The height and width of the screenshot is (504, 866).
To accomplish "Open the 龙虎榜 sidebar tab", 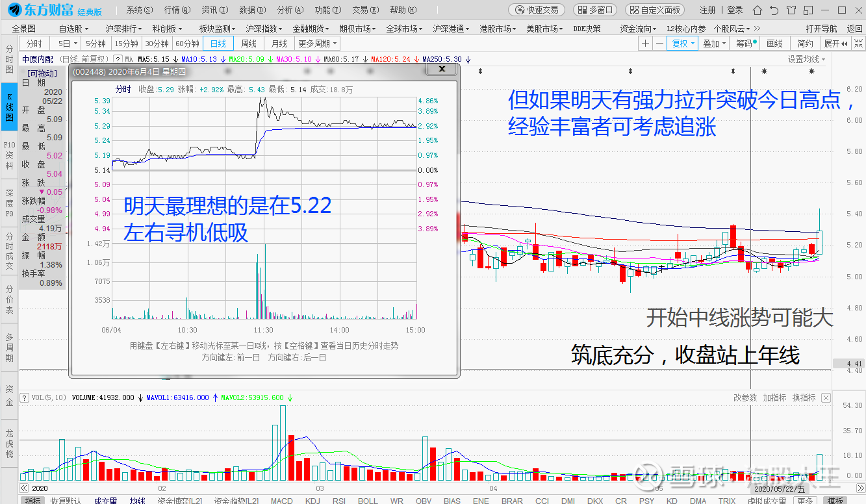I will (9, 444).
